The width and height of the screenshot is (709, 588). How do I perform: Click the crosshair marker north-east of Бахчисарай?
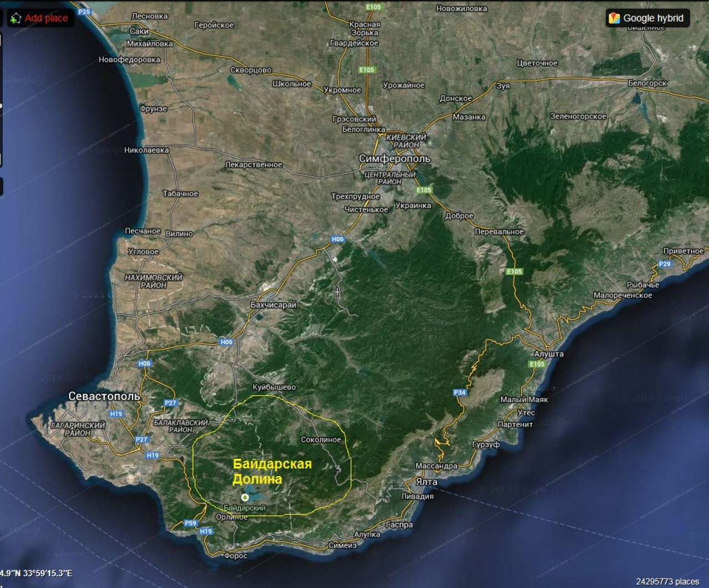(x=337, y=291)
